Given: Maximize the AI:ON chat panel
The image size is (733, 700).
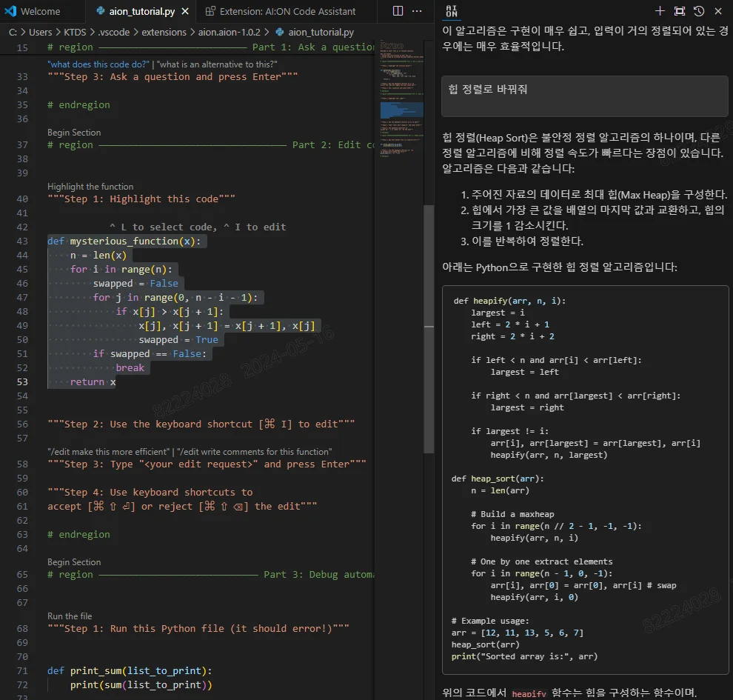Looking at the screenshot, I should pyautogui.click(x=679, y=11).
